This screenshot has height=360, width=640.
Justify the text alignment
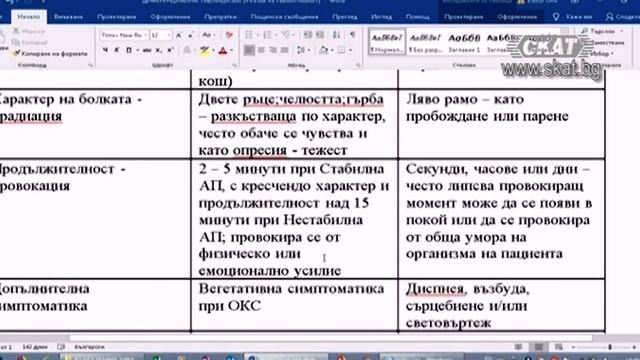tap(284, 50)
